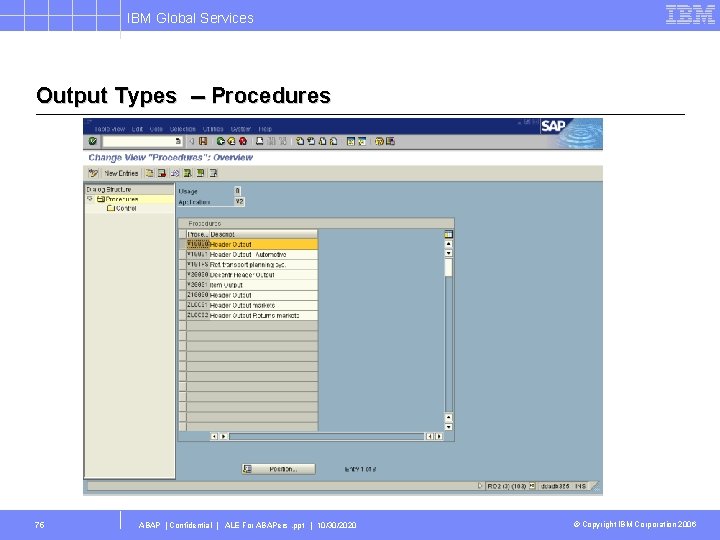720x540 pixels.
Task: Click the highlighted 'Header Output' description cell
Action: tap(263, 244)
